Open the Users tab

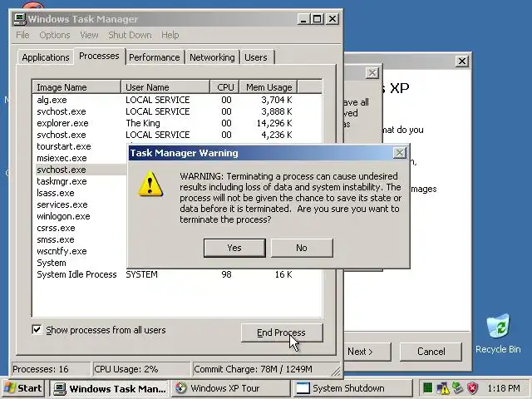pos(256,57)
